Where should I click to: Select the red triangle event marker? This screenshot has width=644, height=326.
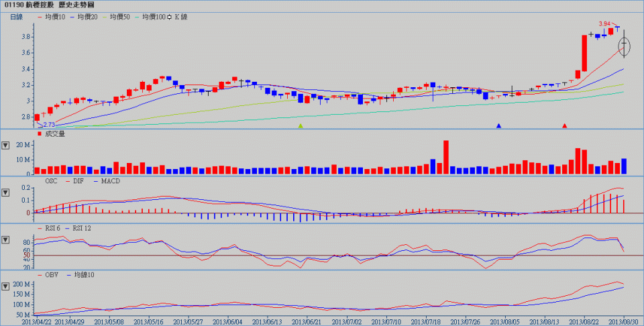click(565, 125)
